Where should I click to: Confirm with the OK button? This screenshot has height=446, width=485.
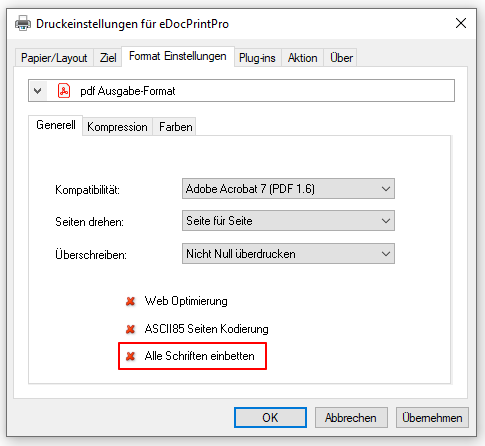tap(270, 417)
